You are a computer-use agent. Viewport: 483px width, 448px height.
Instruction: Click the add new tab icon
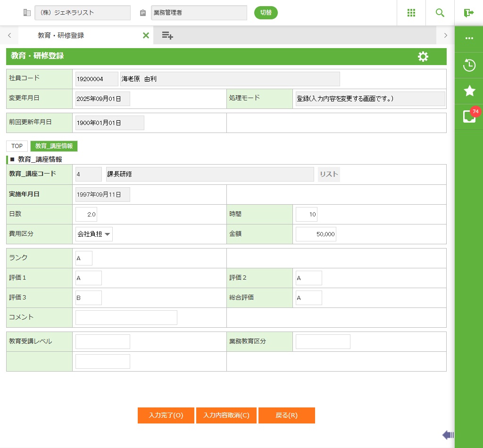pyautogui.click(x=167, y=35)
